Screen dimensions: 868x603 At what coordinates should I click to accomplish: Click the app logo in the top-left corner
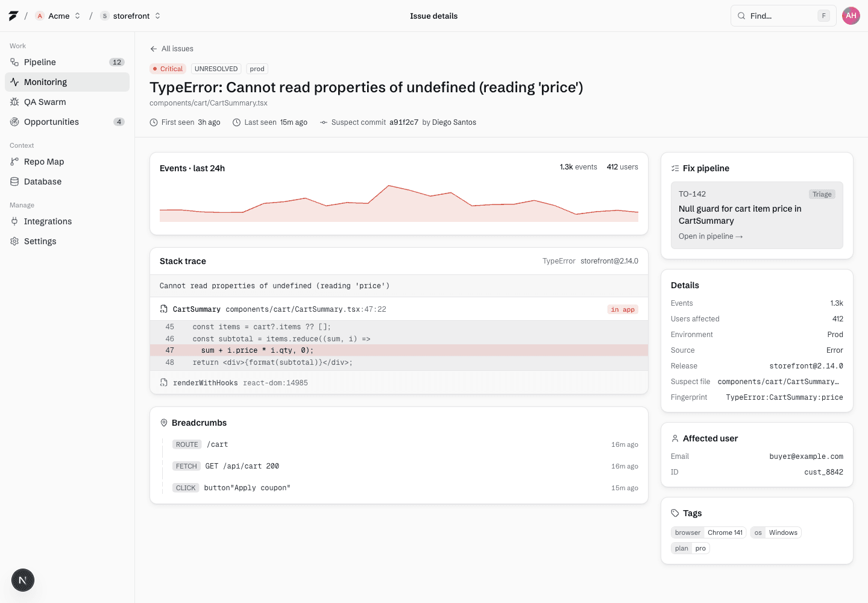click(x=13, y=16)
